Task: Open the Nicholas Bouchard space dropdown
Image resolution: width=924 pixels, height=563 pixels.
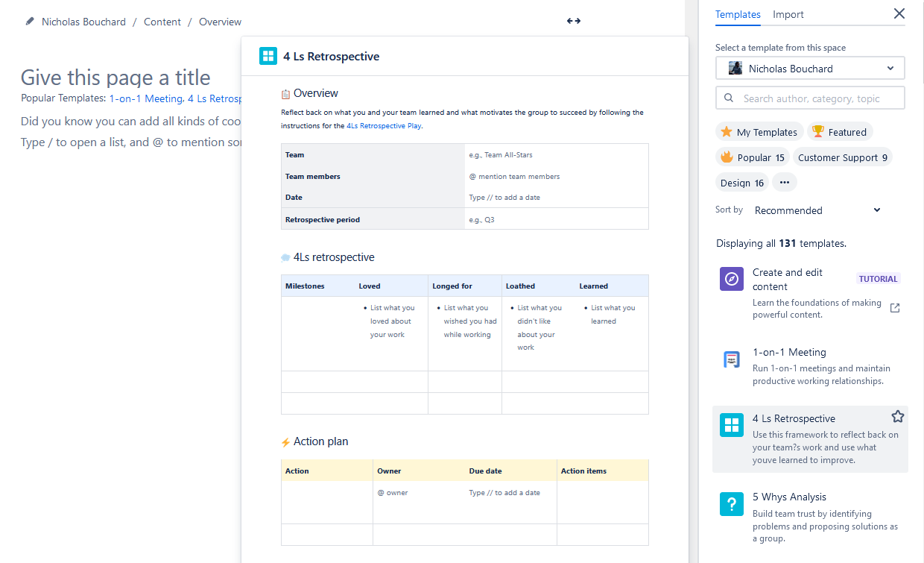Action: [x=810, y=69]
